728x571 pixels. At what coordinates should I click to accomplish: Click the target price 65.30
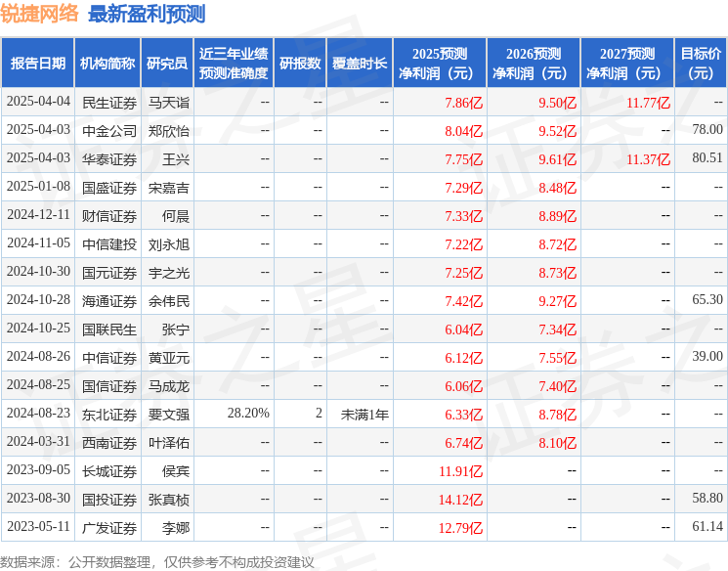[707, 299]
